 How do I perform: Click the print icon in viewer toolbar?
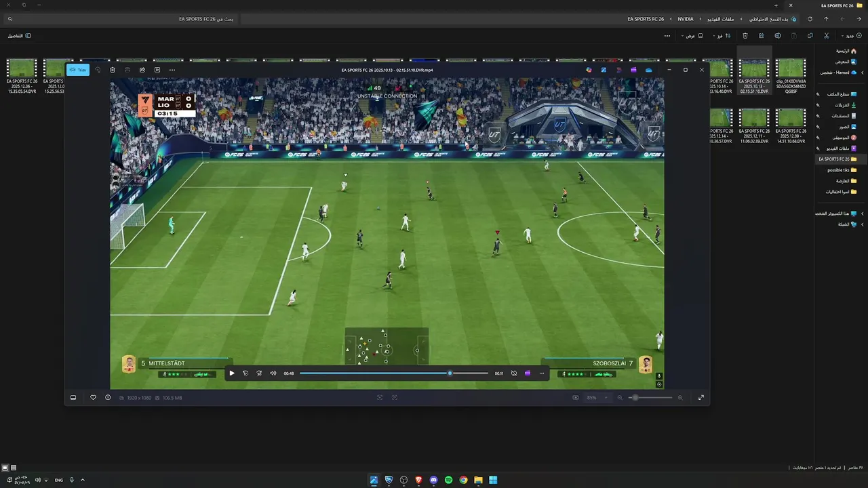click(x=127, y=70)
